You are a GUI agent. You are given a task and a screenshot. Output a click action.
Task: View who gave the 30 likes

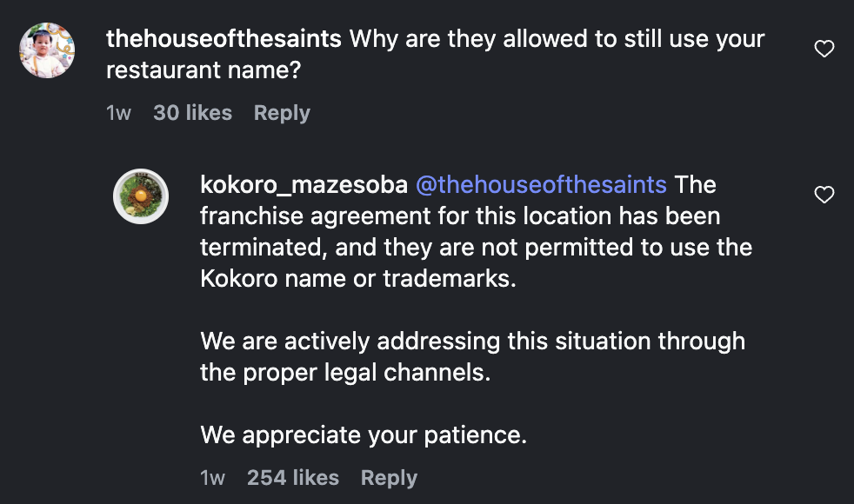point(192,113)
